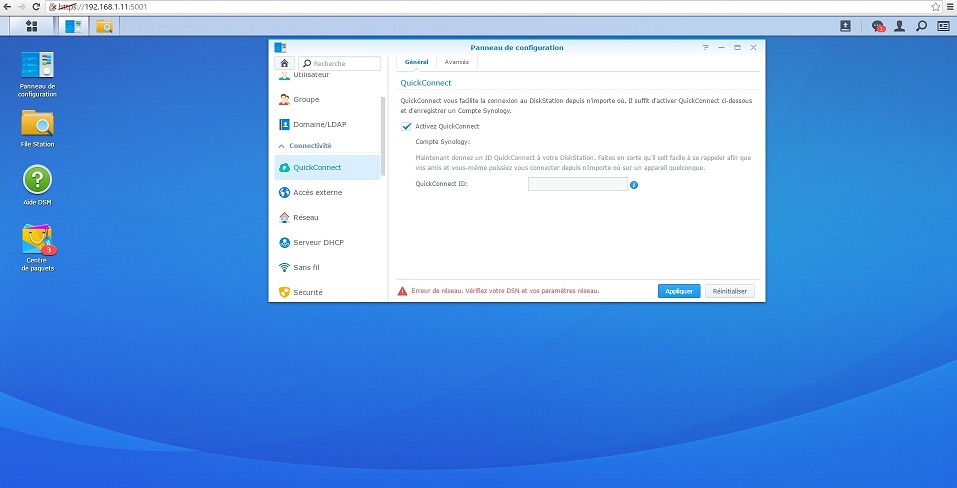Image resolution: width=957 pixels, height=488 pixels.
Task: Uncheck Activez QuickConnect checkbox
Action: tap(406, 126)
